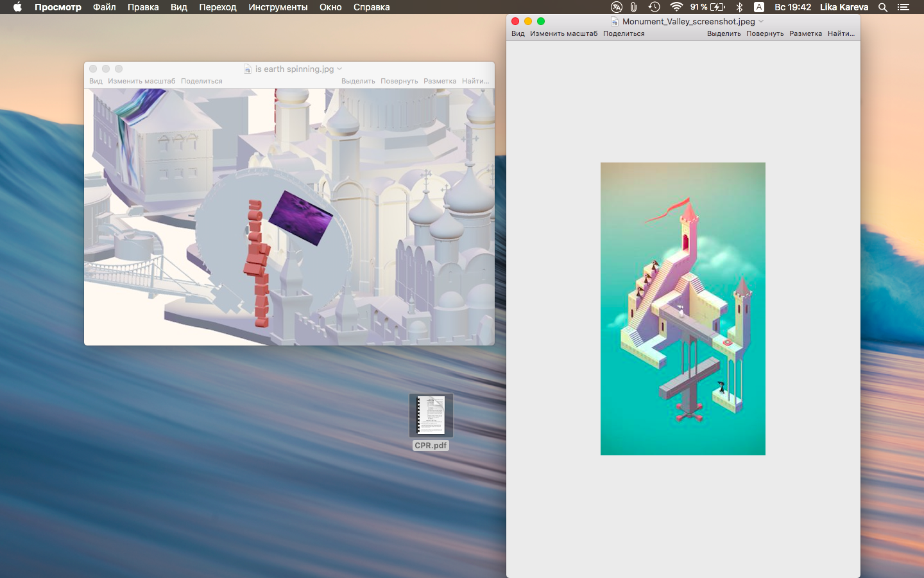Open the Окно menu
The height and width of the screenshot is (578, 924).
(x=330, y=7)
